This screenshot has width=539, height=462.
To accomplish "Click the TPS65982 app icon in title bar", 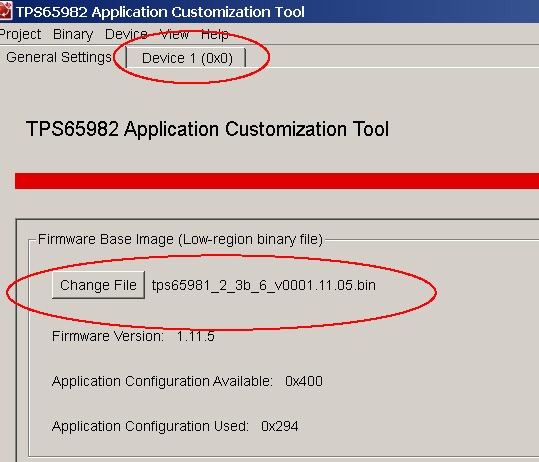I will pos(6,11).
